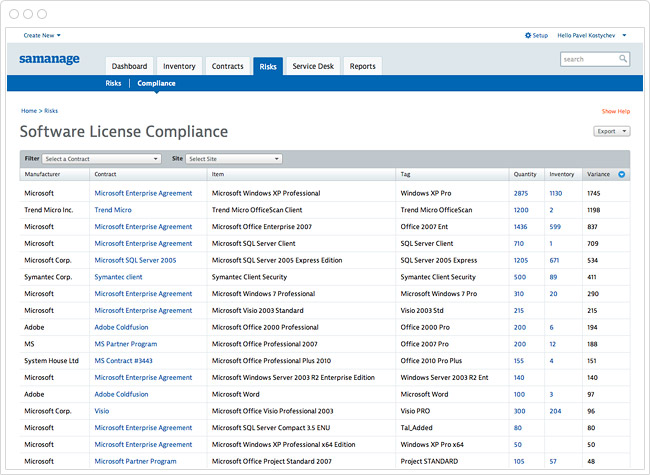The height and width of the screenshot is (475, 650).
Task: Open the Visio contract link
Action: coord(102,411)
